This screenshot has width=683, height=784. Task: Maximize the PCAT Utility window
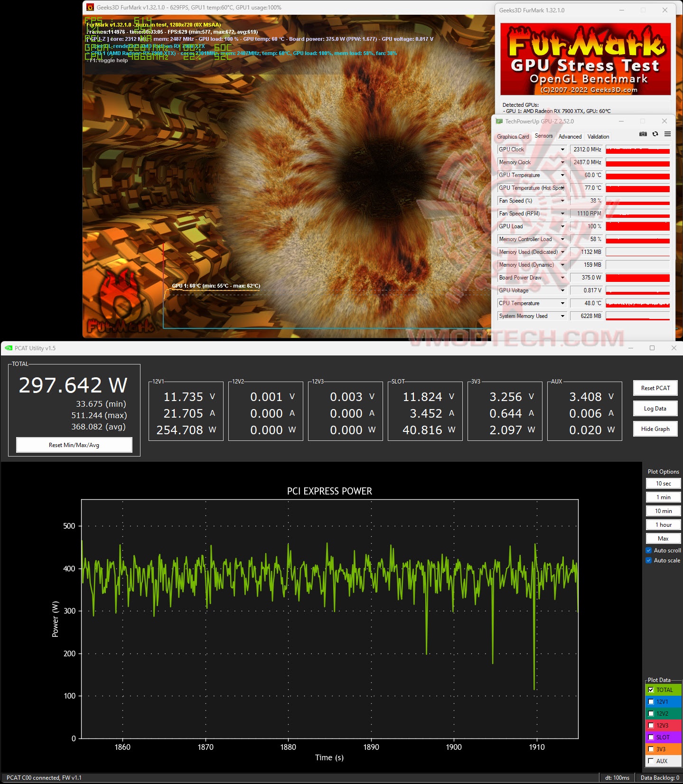pyautogui.click(x=652, y=348)
